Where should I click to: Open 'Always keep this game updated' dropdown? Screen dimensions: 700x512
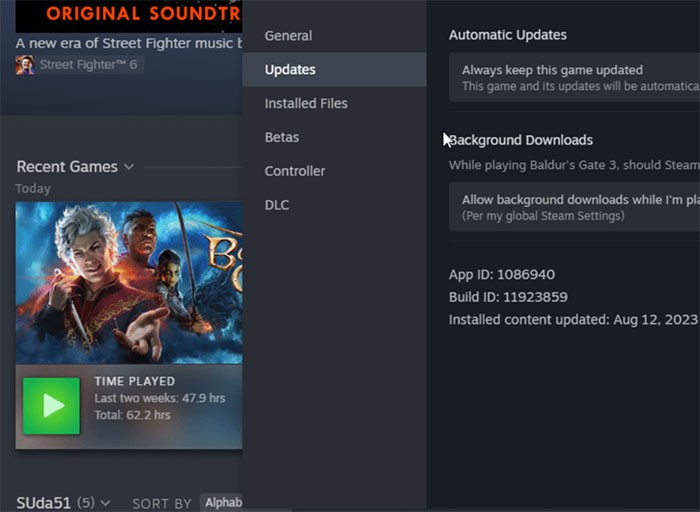click(x=574, y=77)
